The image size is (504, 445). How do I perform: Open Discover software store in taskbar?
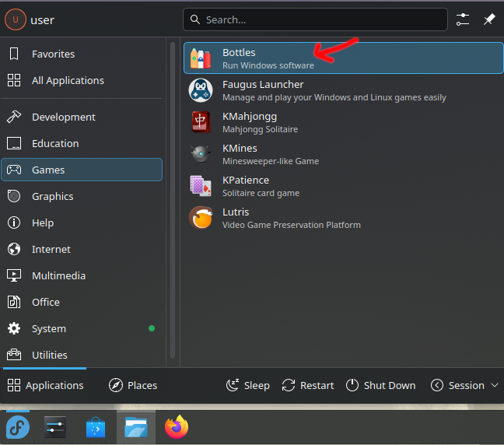pyautogui.click(x=96, y=427)
